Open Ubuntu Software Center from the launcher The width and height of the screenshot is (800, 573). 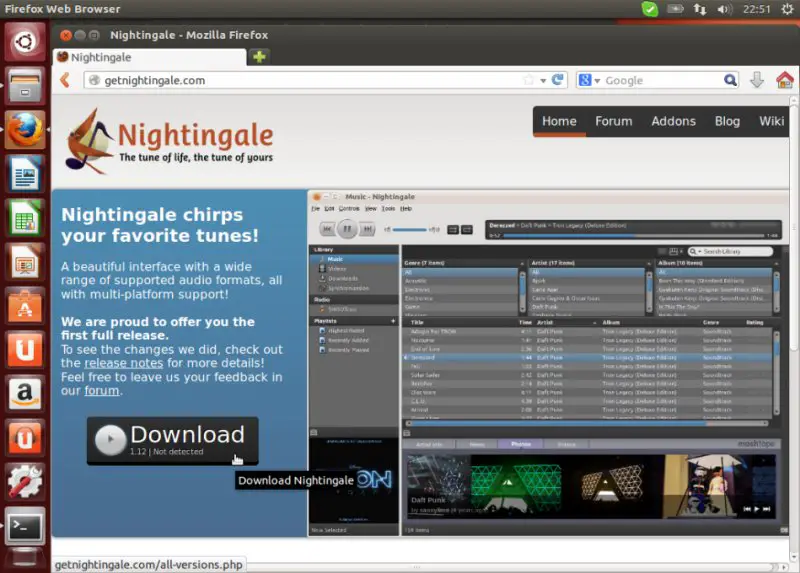point(24,306)
